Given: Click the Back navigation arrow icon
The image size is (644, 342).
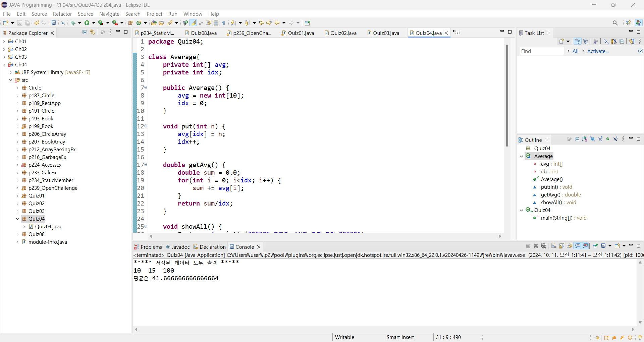Looking at the screenshot, I should pyautogui.click(x=277, y=23).
